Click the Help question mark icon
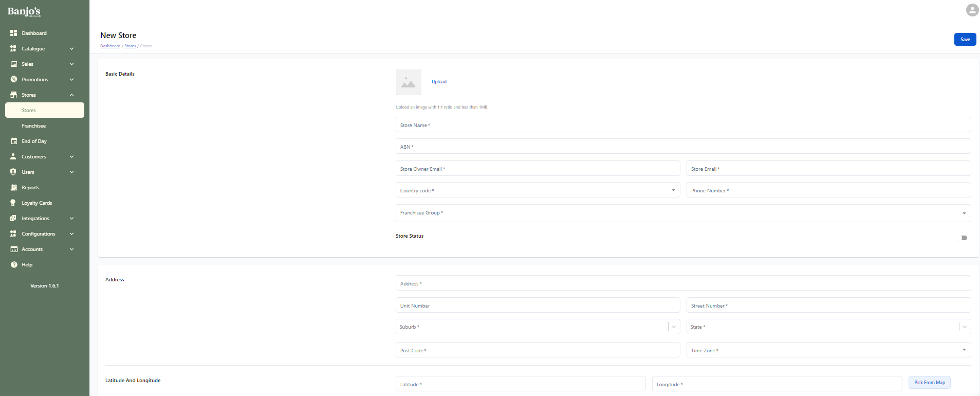The width and height of the screenshot is (980, 396). (x=14, y=264)
